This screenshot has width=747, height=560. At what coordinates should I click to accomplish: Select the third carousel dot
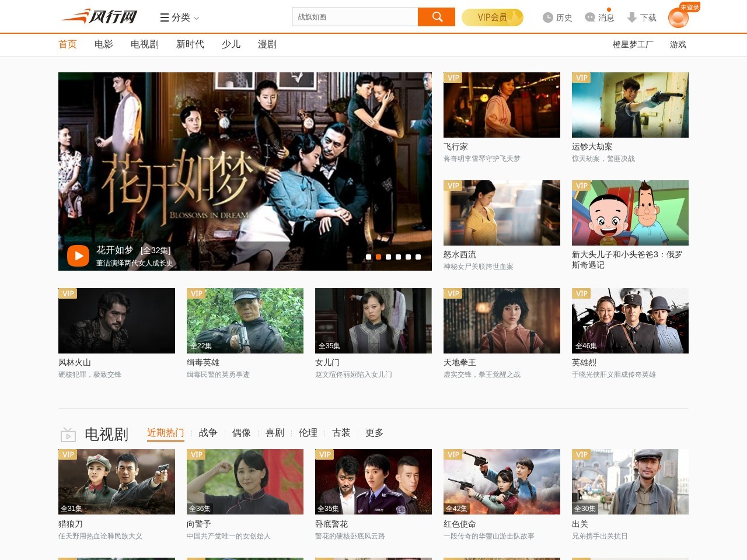(388, 257)
